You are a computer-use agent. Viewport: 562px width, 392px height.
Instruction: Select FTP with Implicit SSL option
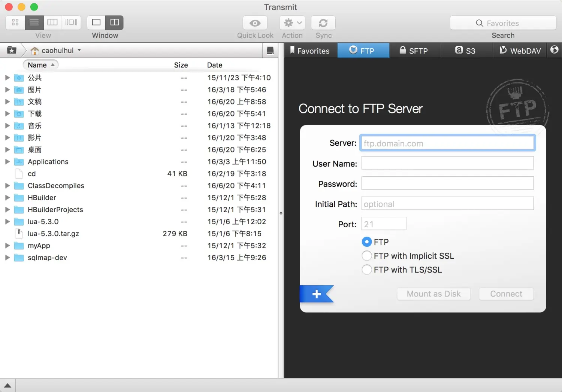coord(367,256)
